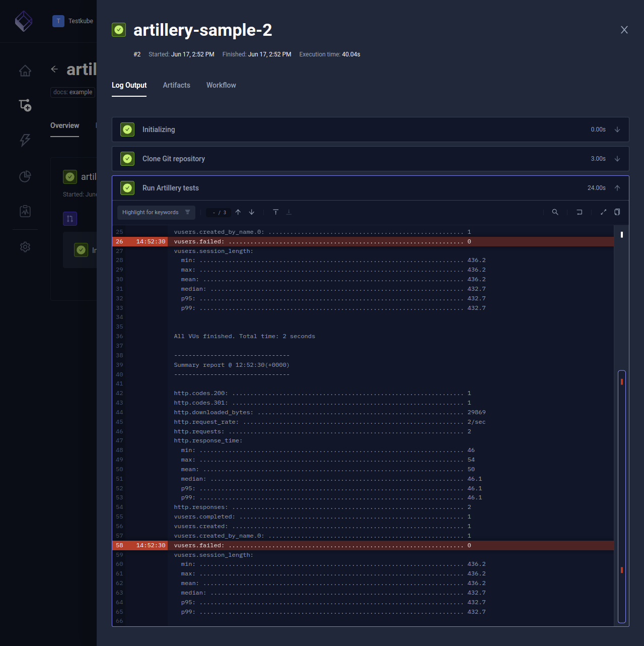
Task: Open the search icon in the log toolbar
Action: (555, 212)
